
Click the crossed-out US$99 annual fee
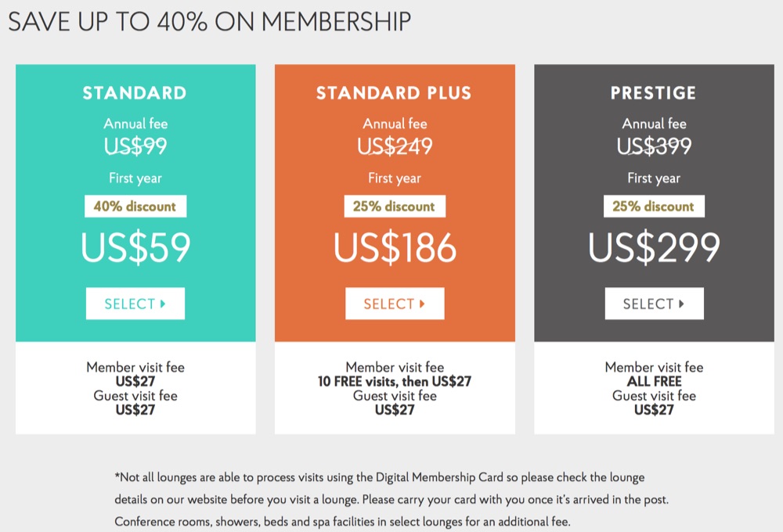(x=135, y=146)
